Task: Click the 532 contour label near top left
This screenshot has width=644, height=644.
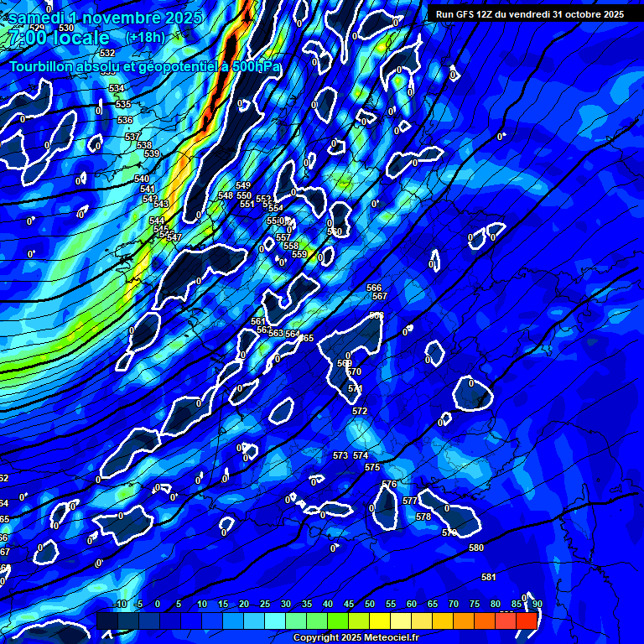Action: tap(107, 53)
